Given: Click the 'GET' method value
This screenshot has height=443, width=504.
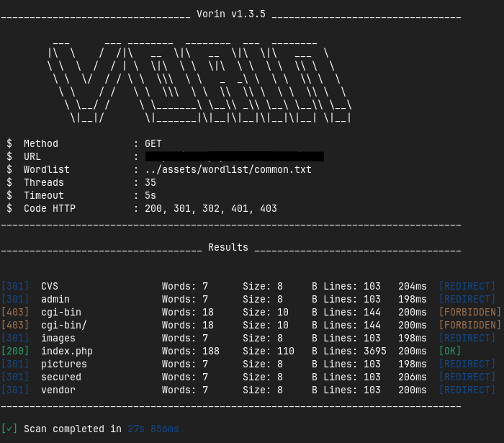Looking at the screenshot, I should point(153,143).
